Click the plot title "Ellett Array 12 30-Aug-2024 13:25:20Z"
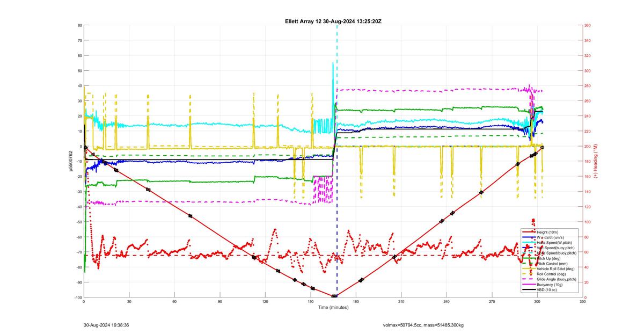644x334 pixels. (x=333, y=21)
